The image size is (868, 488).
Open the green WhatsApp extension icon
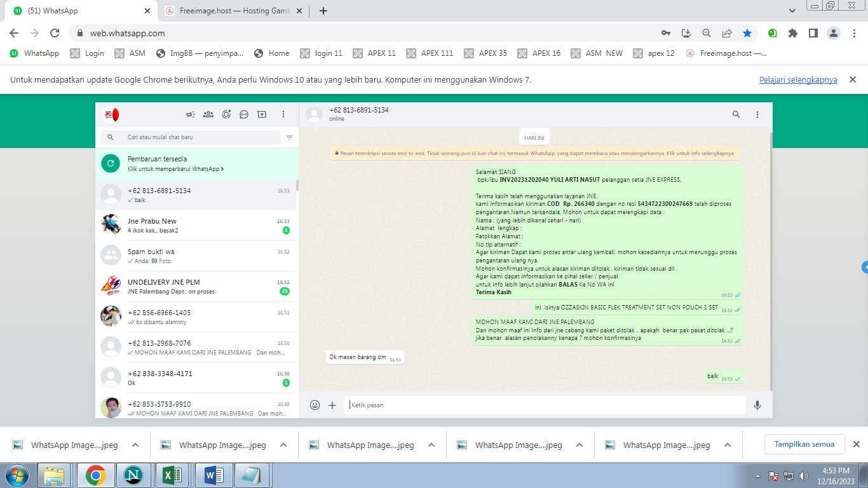[773, 33]
